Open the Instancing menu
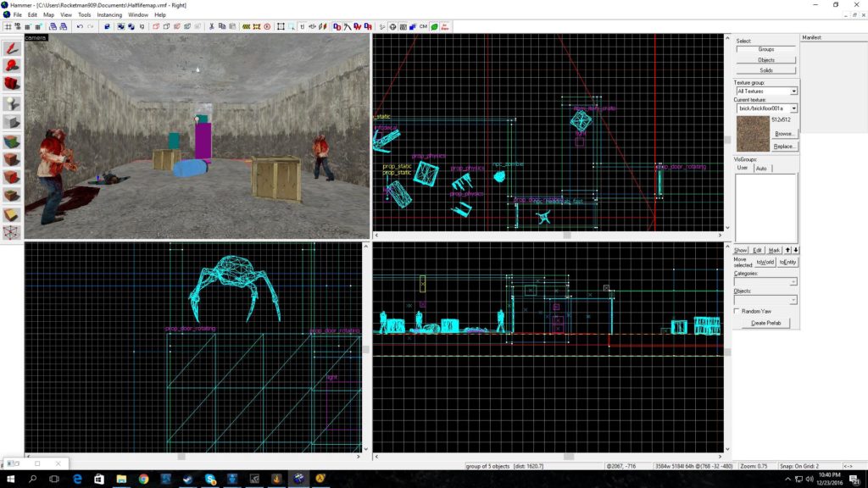 coord(109,15)
